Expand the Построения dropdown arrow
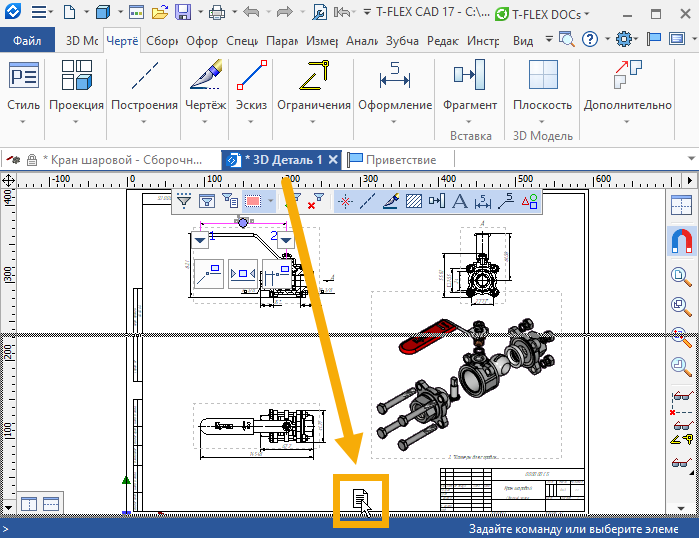This screenshot has width=699, height=538. pos(144,122)
